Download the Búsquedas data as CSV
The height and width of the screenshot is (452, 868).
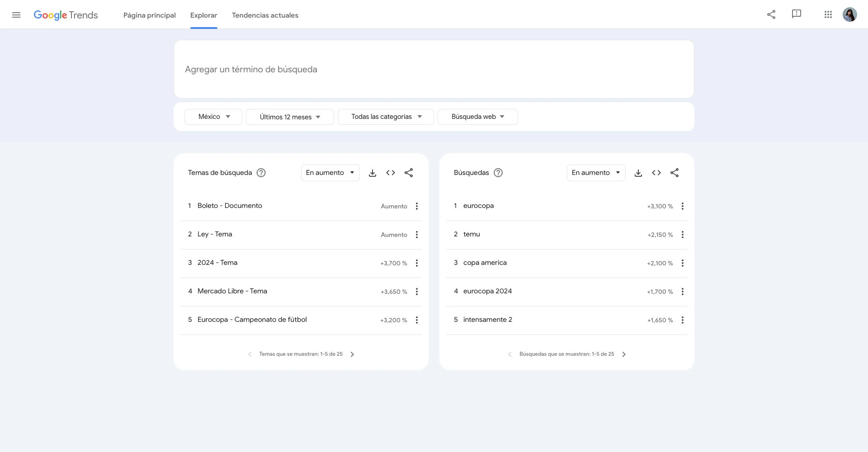(638, 173)
